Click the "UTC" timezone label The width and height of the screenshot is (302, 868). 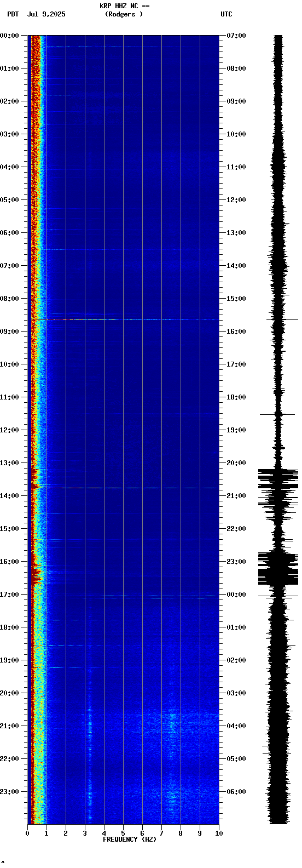coord(226,14)
